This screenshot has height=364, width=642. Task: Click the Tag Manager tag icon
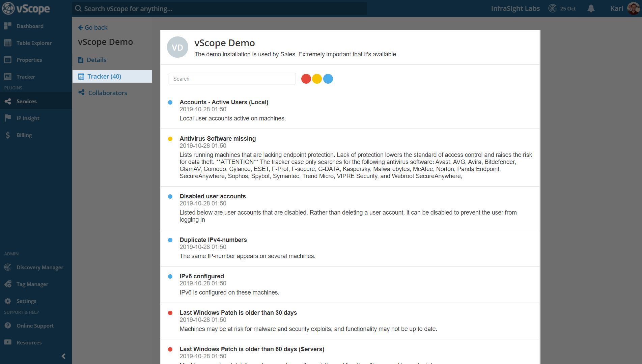[8, 284]
